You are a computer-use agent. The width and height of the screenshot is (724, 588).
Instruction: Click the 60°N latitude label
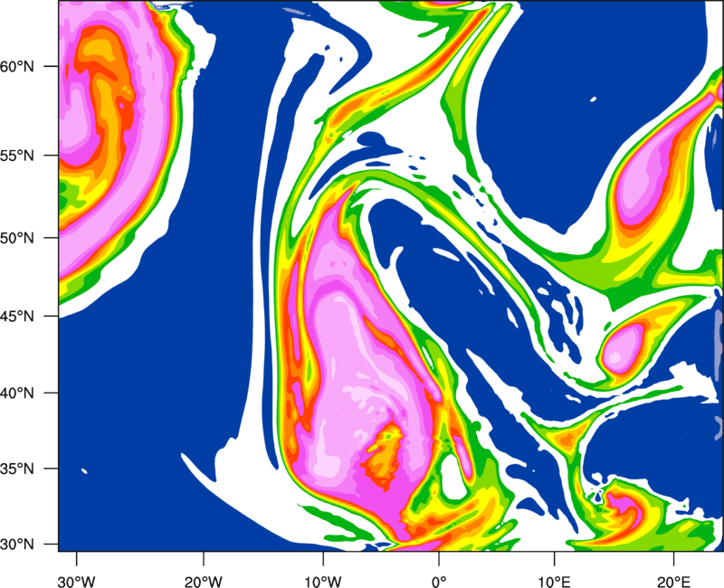[17, 66]
